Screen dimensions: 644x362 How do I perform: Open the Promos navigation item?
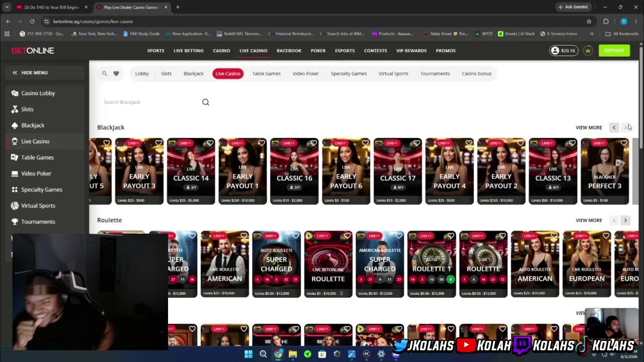click(445, 50)
